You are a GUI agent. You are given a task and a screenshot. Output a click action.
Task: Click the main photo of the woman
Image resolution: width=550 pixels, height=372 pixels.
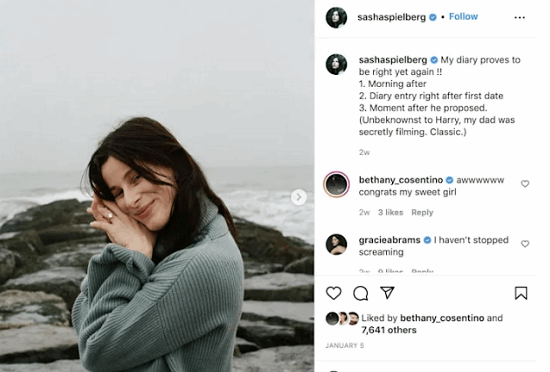click(157, 186)
